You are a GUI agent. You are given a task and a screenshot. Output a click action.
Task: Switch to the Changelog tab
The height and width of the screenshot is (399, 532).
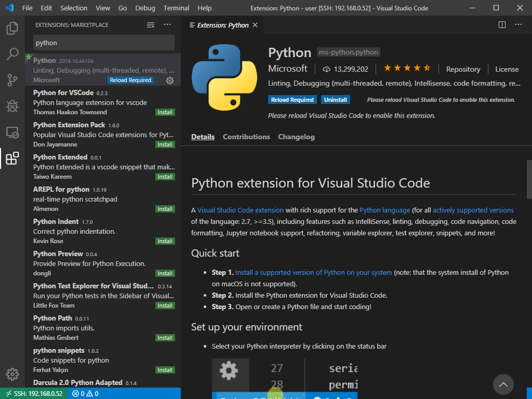click(297, 137)
